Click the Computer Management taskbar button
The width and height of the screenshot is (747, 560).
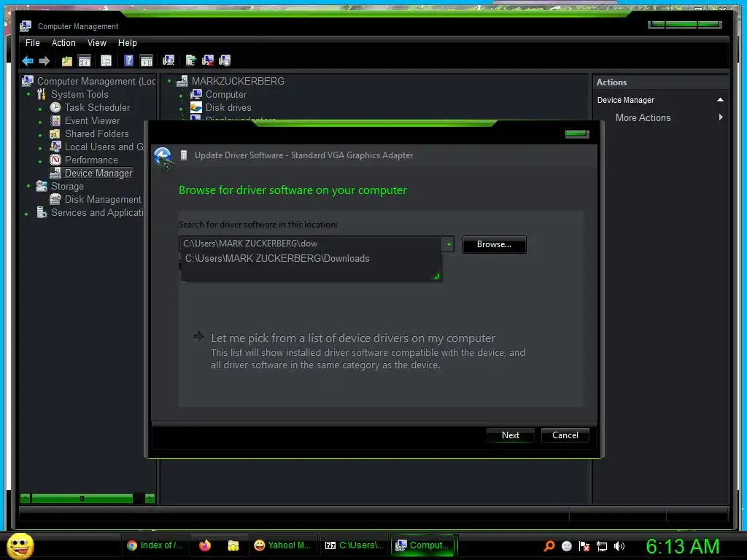pos(422,545)
